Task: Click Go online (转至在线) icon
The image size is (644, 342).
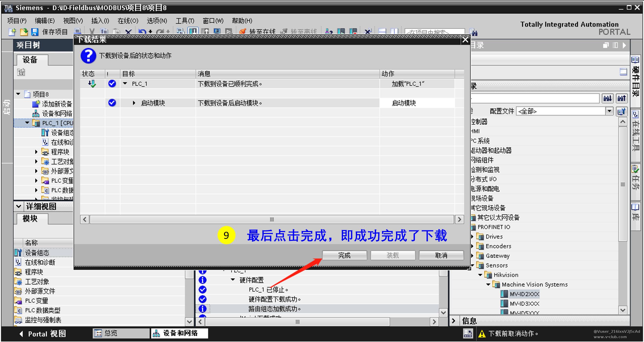Action: (x=243, y=32)
